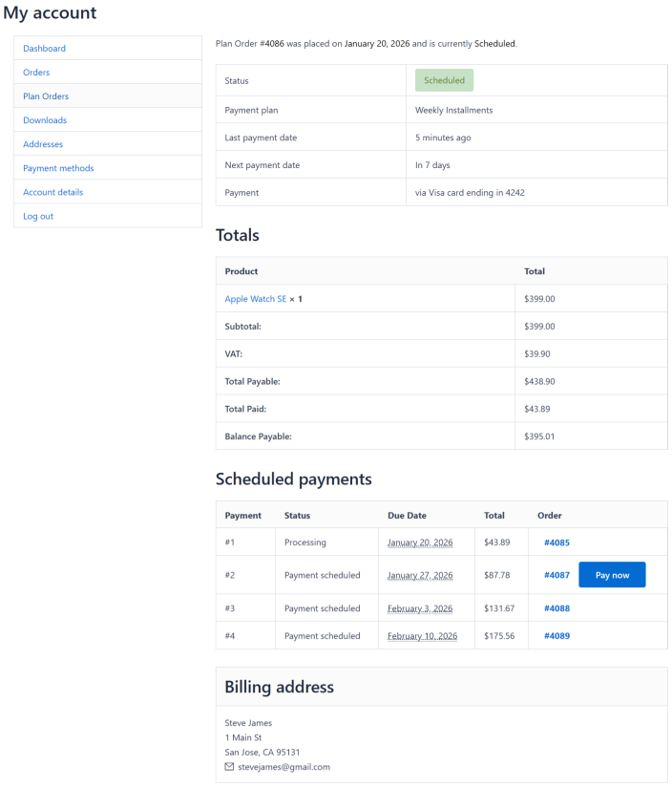Click the February 10, 2026 due date
Viewport: 672px width, 787px height.
pos(422,636)
